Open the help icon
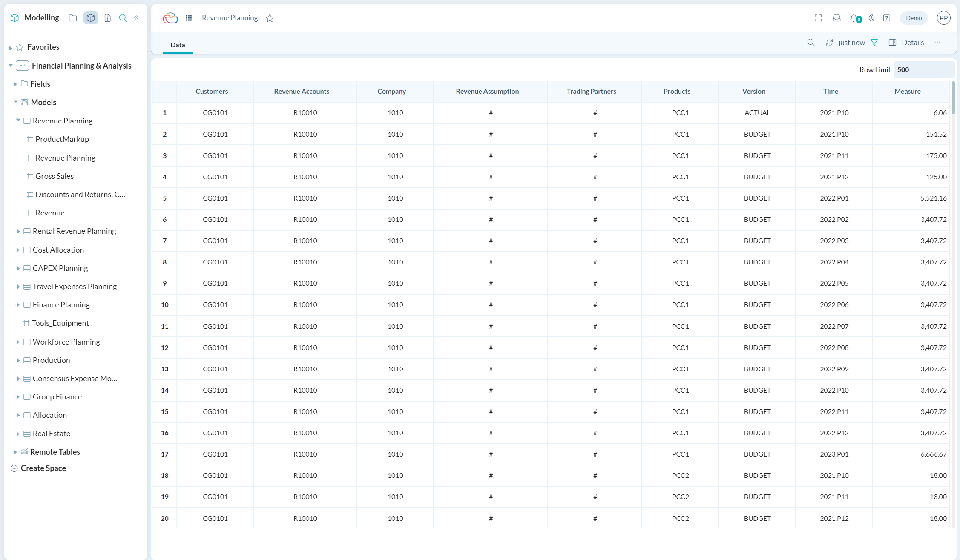The width and height of the screenshot is (960, 560). tap(887, 18)
